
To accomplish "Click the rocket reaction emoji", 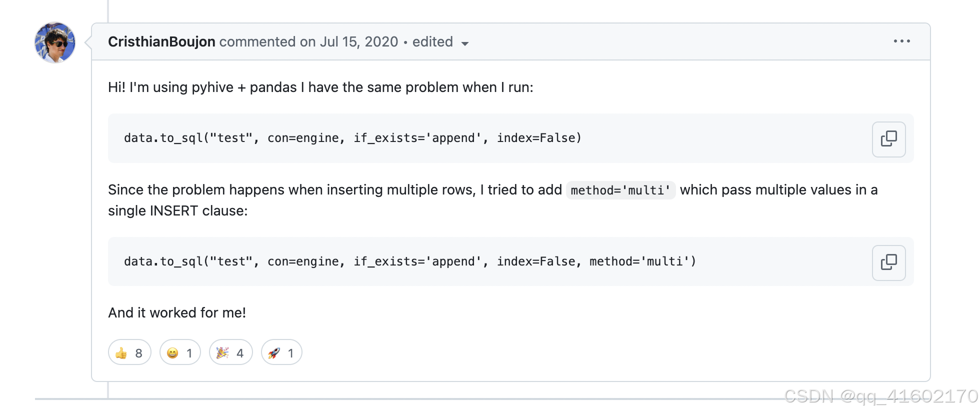I will pos(274,352).
